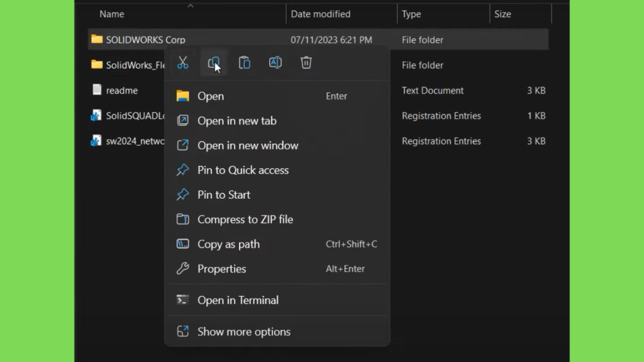
Task: Select the SOLIDWORKS Corp folder name
Action: [x=146, y=40]
